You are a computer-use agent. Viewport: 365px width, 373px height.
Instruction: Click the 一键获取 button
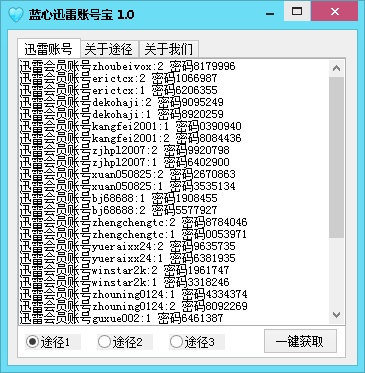pyautogui.click(x=300, y=341)
